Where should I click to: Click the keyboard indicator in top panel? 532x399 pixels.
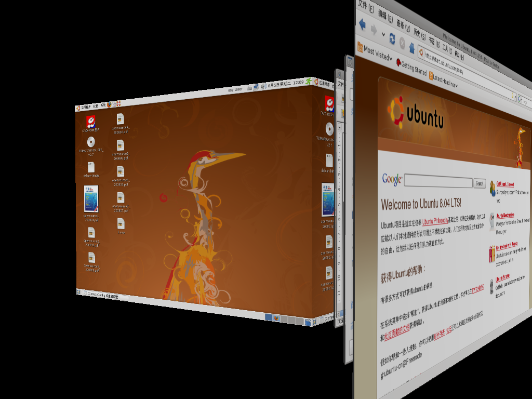pos(249,88)
